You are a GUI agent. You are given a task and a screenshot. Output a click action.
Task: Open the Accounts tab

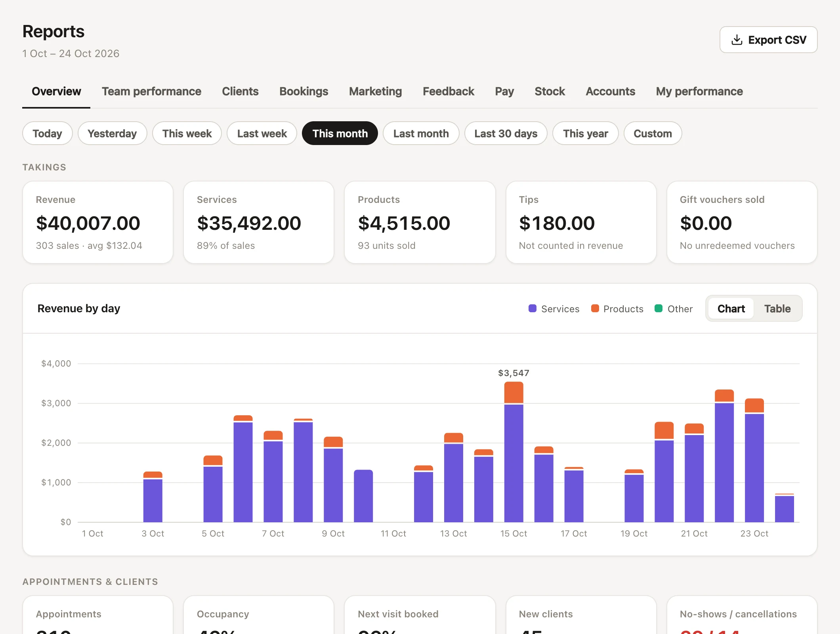[x=611, y=92]
